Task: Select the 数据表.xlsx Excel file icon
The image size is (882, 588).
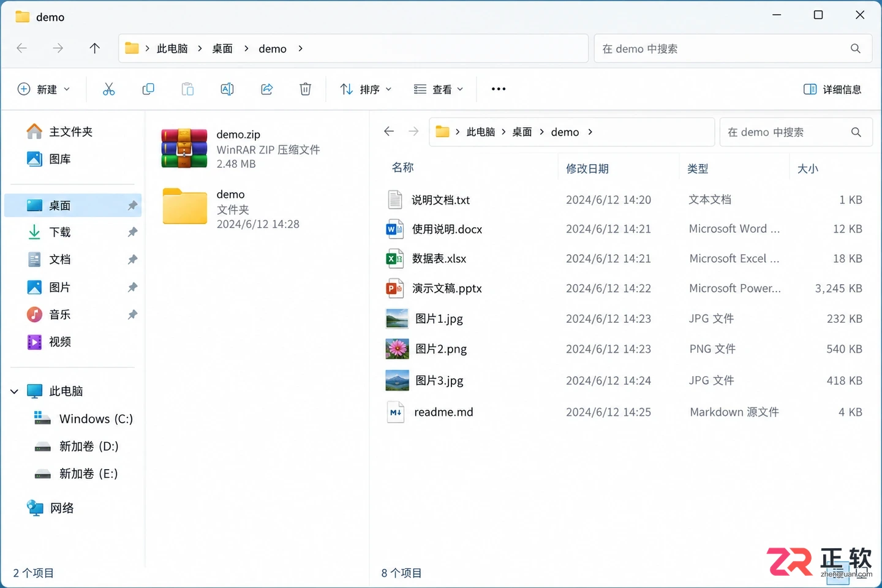Action: [x=395, y=258]
